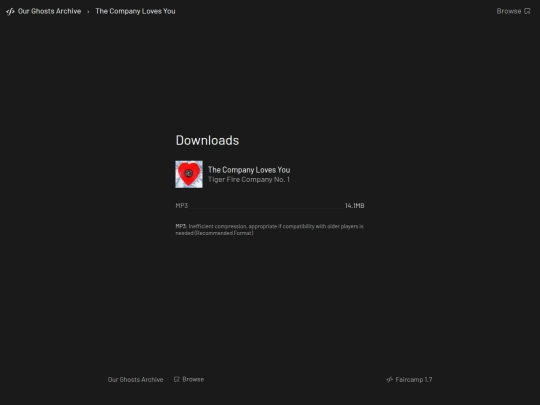Click the Faircamp logo icon in header
The image size is (540, 405).
point(10,11)
